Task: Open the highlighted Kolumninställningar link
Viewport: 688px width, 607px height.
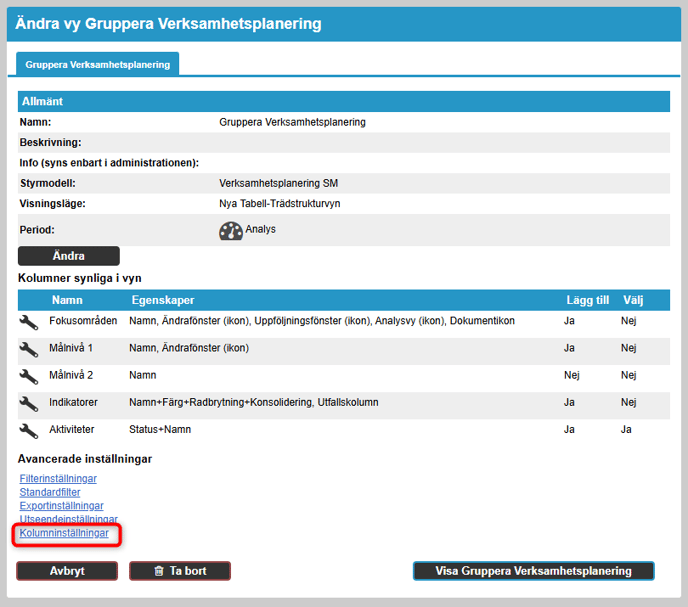Action: coord(64,533)
